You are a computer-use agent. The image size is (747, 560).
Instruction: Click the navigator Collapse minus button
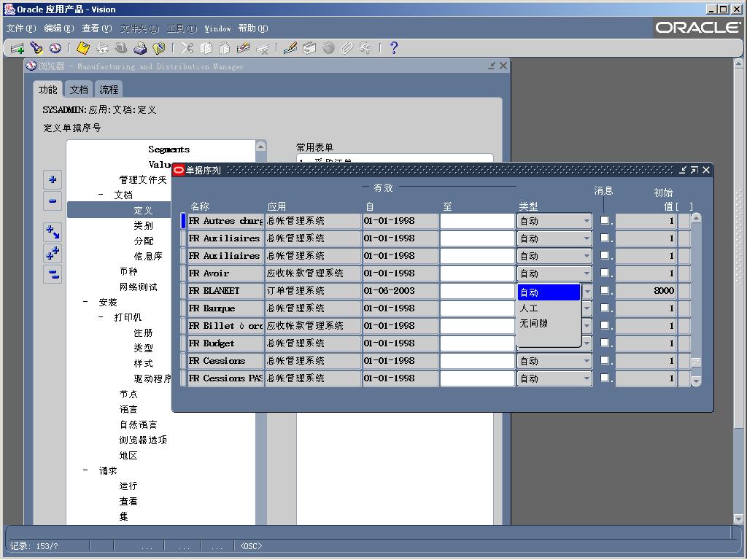click(x=53, y=201)
